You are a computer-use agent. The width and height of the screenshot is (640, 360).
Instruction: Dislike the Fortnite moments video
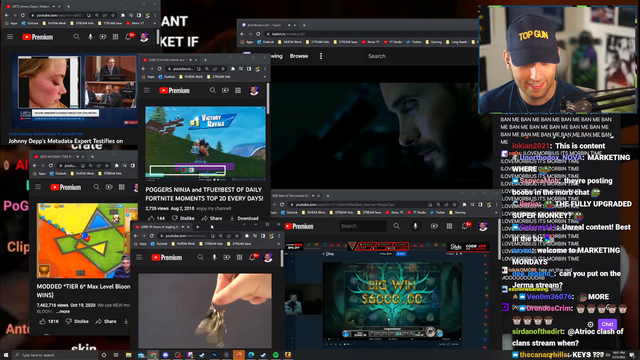(x=183, y=218)
